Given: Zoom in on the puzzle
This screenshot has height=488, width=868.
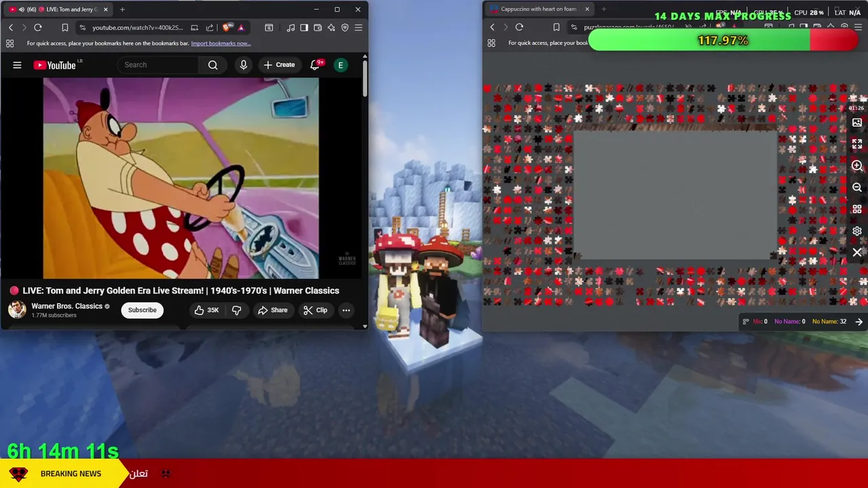Looking at the screenshot, I should (x=857, y=166).
